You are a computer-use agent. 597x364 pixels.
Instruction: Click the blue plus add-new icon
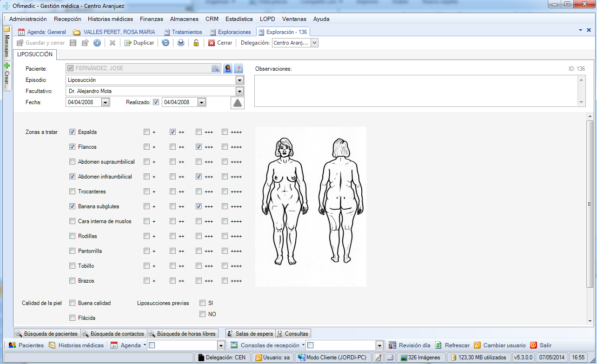tap(97, 43)
